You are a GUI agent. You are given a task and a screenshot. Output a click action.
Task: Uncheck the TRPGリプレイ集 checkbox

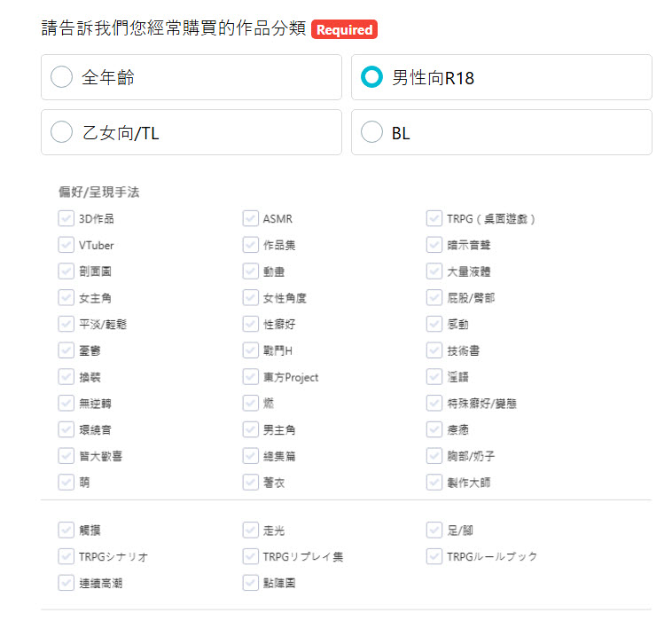[x=250, y=556]
